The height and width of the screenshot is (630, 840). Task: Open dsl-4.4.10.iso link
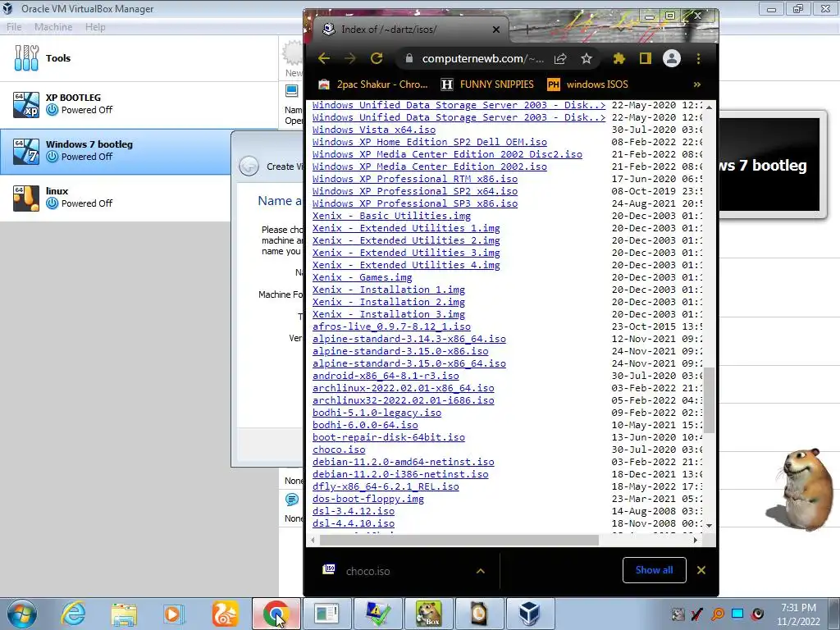[x=354, y=524]
